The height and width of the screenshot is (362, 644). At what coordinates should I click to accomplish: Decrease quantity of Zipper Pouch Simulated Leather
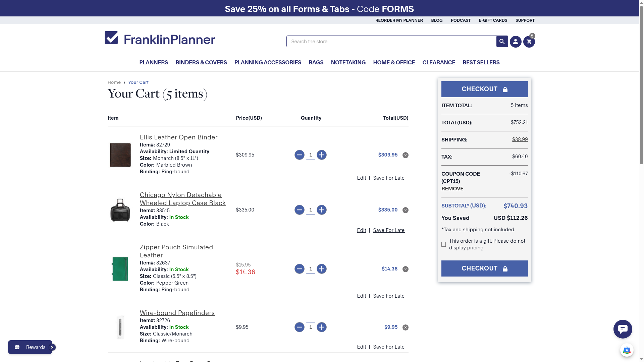[299, 269]
